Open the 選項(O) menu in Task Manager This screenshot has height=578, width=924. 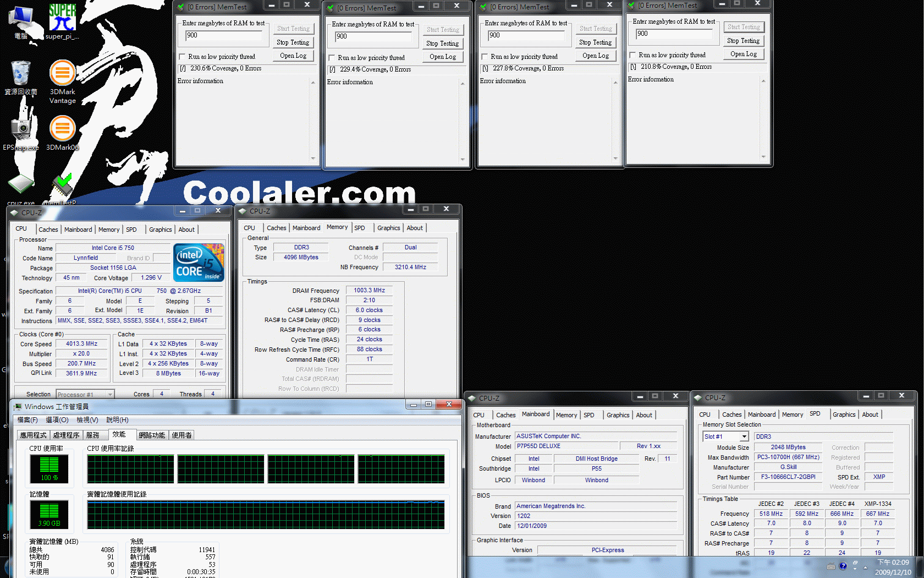click(x=57, y=420)
